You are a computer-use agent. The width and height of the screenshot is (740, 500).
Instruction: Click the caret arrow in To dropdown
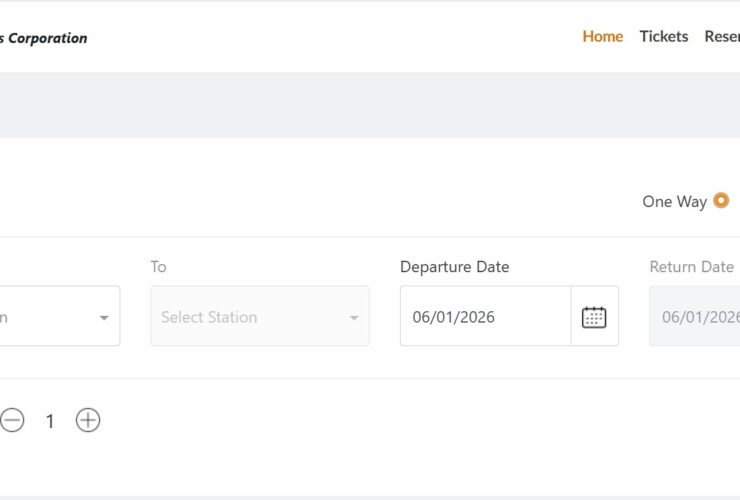pyautogui.click(x=353, y=318)
